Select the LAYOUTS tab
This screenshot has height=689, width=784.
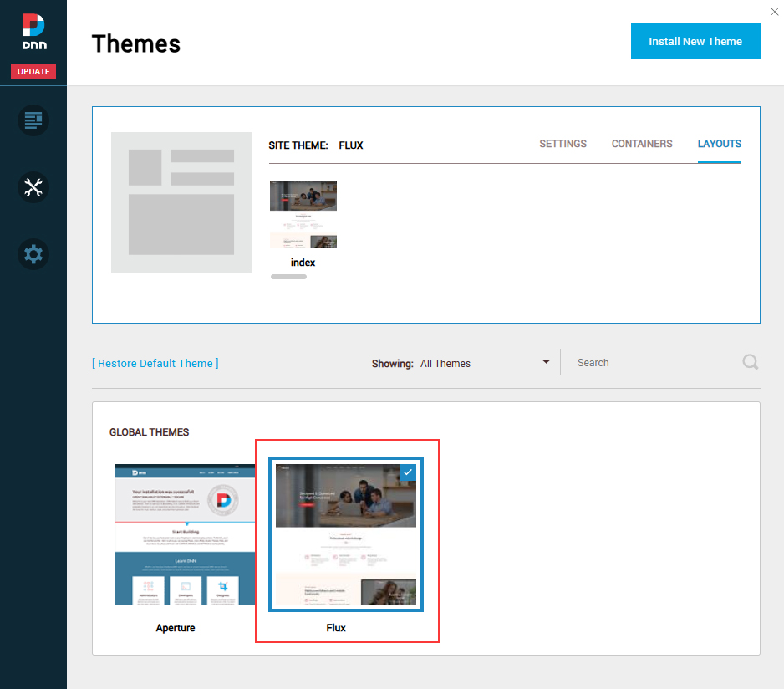click(x=719, y=144)
